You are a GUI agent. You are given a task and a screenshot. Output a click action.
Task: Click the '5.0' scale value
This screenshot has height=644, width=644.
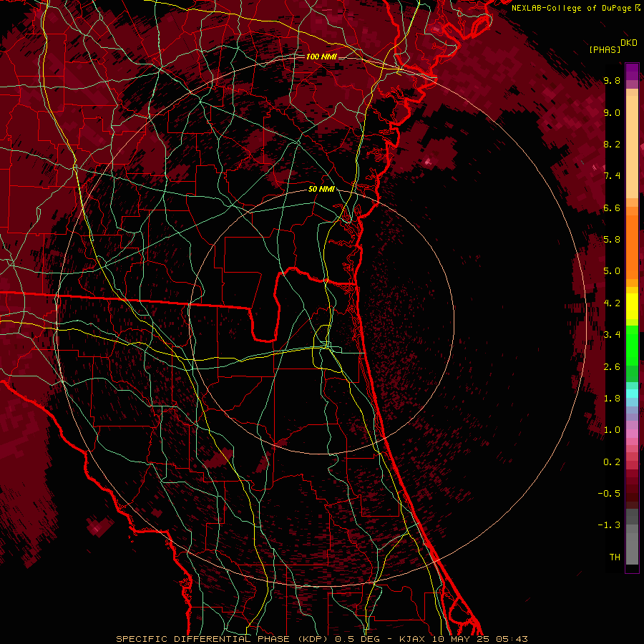612,271
